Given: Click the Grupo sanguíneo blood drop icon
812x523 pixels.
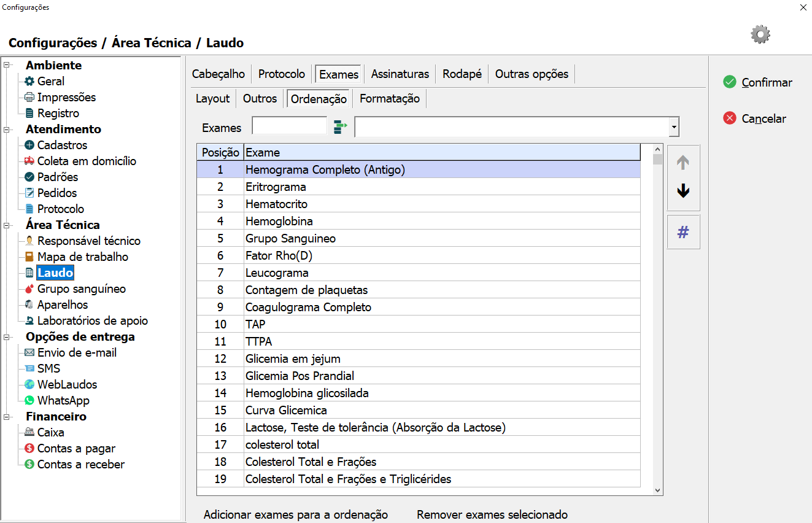Looking at the screenshot, I should (x=29, y=289).
